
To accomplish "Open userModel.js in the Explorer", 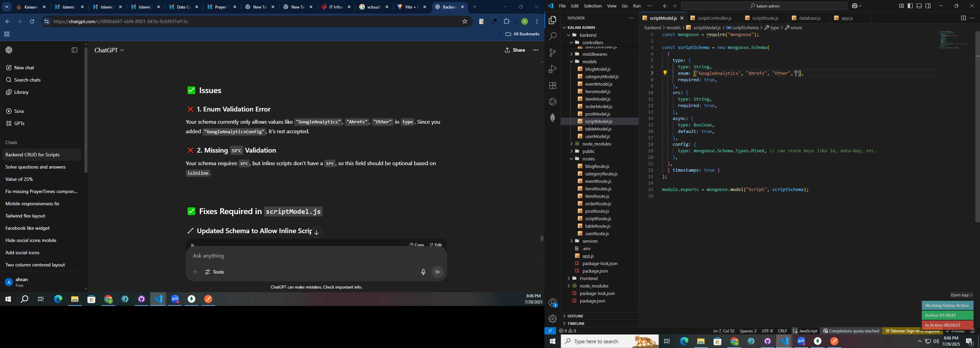I will coord(597,136).
